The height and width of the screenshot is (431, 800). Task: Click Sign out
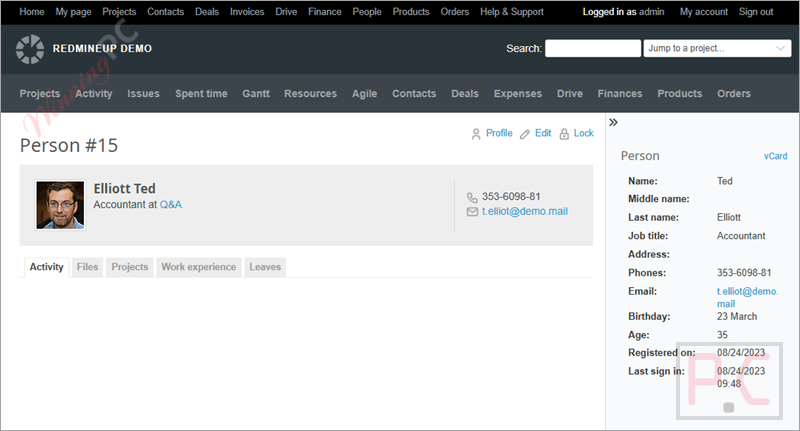[x=756, y=12]
